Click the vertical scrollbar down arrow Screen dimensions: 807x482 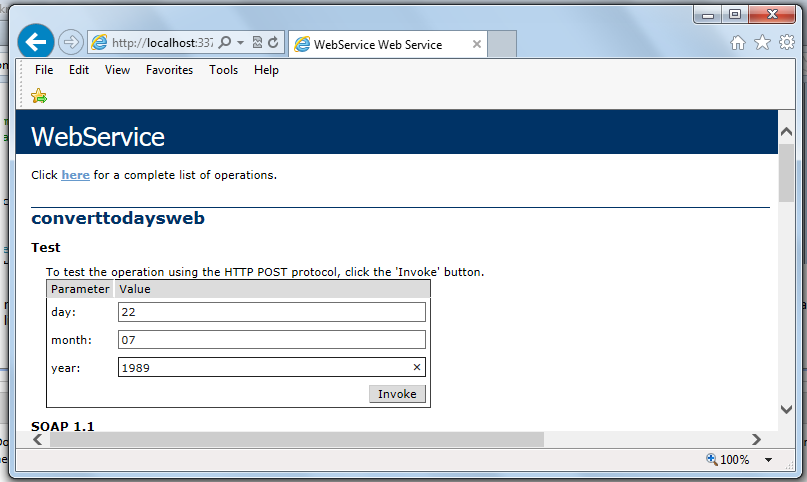[786, 409]
